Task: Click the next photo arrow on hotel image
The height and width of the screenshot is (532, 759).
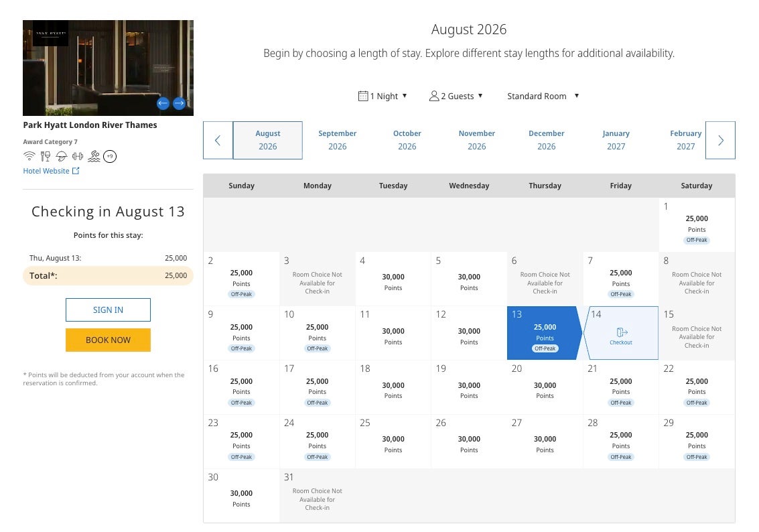Action: [179, 103]
